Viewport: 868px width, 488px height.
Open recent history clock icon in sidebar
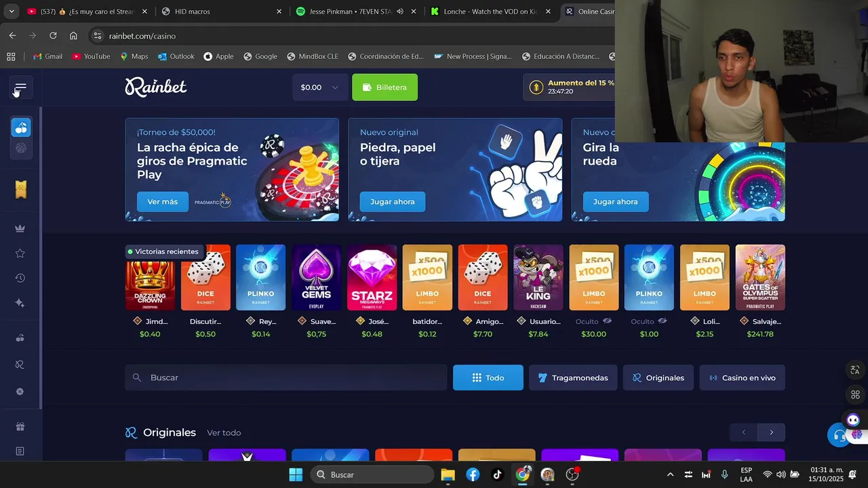coord(20,278)
